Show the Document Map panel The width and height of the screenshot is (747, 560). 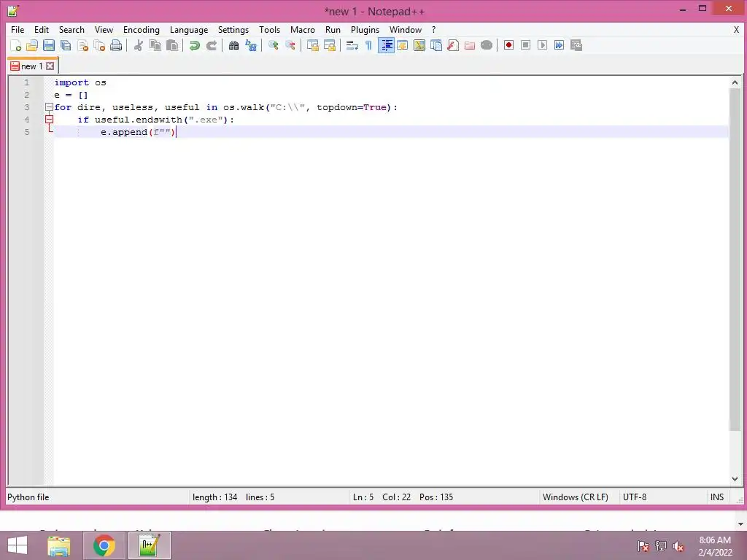pos(419,45)
